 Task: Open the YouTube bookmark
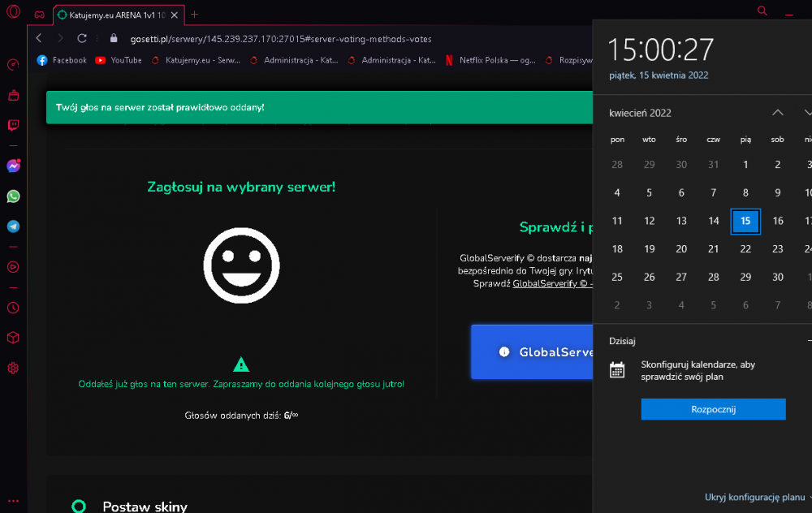[119, 60]
